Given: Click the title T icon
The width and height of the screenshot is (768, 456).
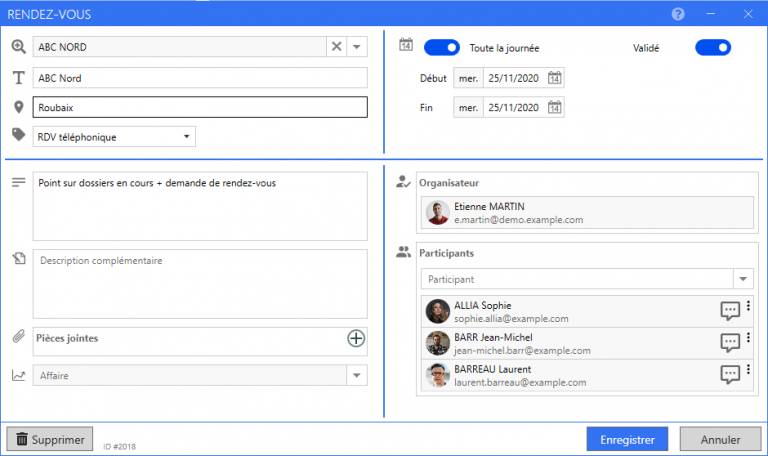Looking at the screenshot, I should (x=19, y=78).
